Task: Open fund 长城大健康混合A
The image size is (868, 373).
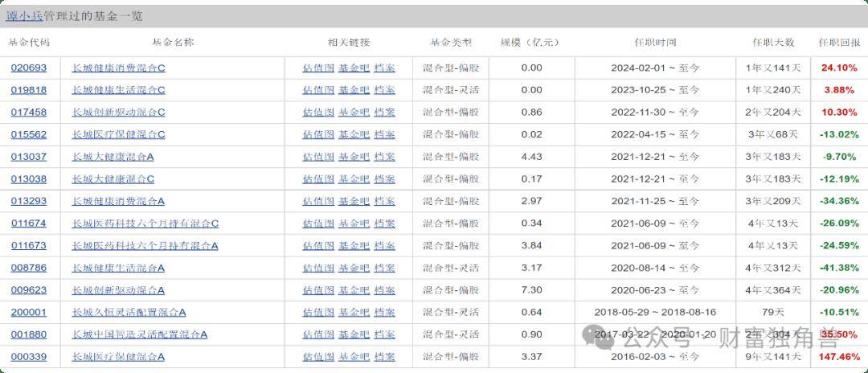Action: pos(113,157)
